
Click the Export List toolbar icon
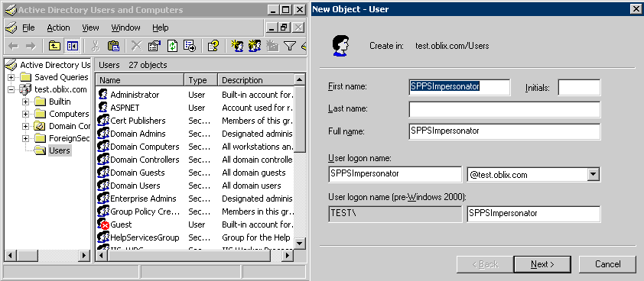pyautogui.click(x=190, y=46)
